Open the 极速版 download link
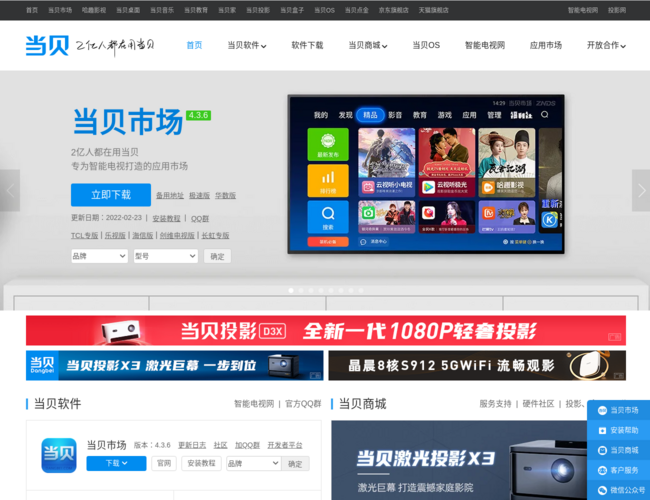This screenshot has width=650, height=500. click(200, 196)
